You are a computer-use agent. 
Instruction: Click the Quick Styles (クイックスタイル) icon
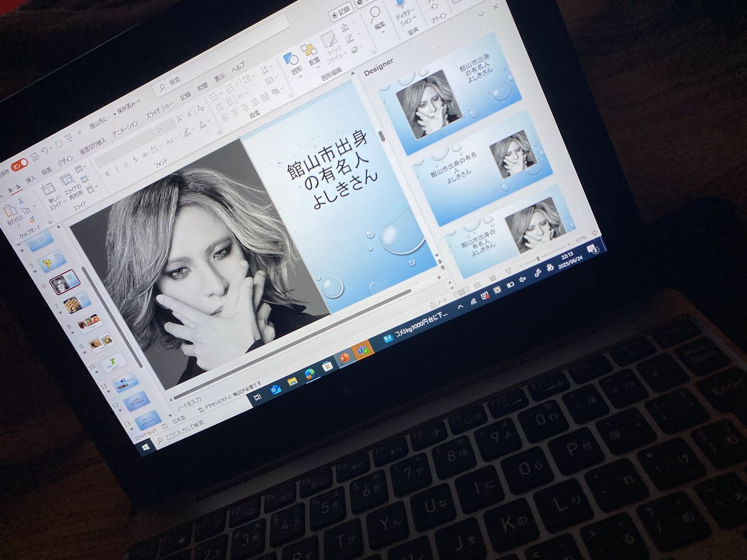click(328, 40)
